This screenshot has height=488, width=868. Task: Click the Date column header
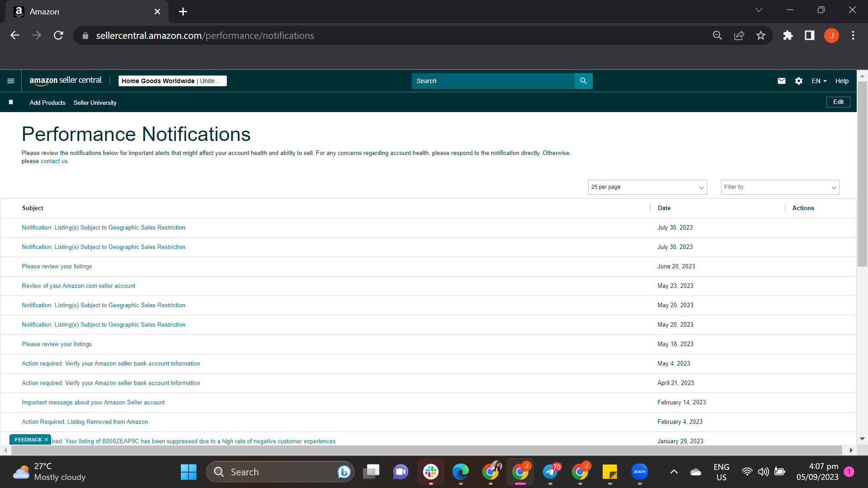pos(664,208)
